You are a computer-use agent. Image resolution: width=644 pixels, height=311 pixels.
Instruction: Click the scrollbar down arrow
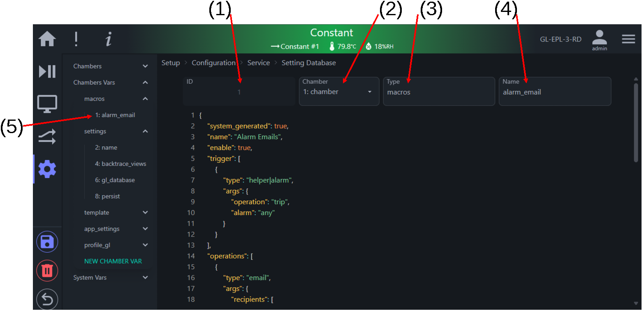636,304
